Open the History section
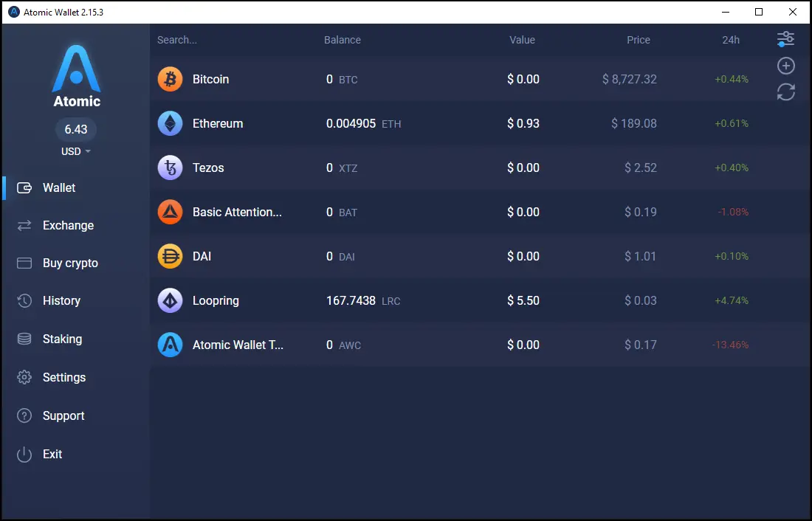This screenshot has height=521, width=812. (x=61, y=301)
